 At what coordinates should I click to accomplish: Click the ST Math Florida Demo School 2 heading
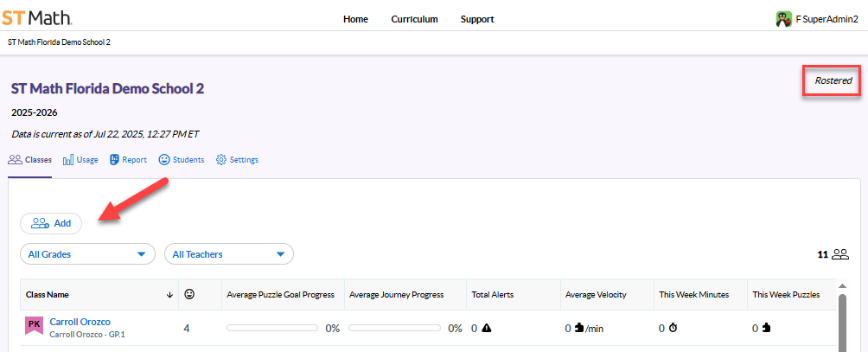click(x=107, y=88)
